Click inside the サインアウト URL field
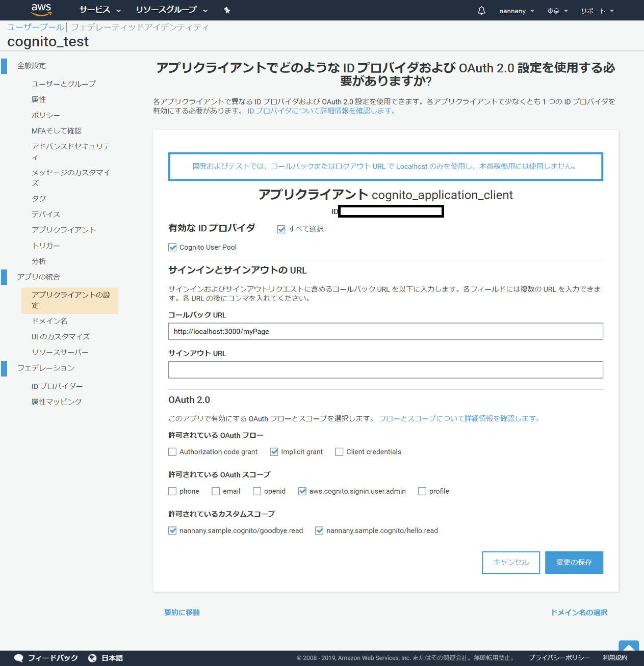 385,369
